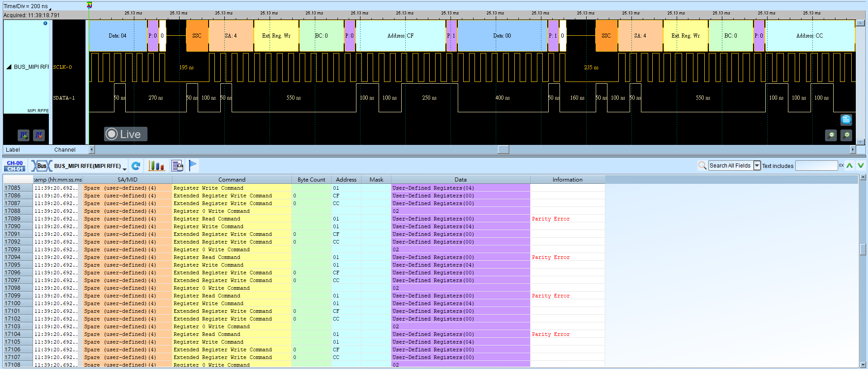Image resolution: width=868 pixels, height=369 pixels.
Task: Click the Label column header
Action: pos(13,149)
